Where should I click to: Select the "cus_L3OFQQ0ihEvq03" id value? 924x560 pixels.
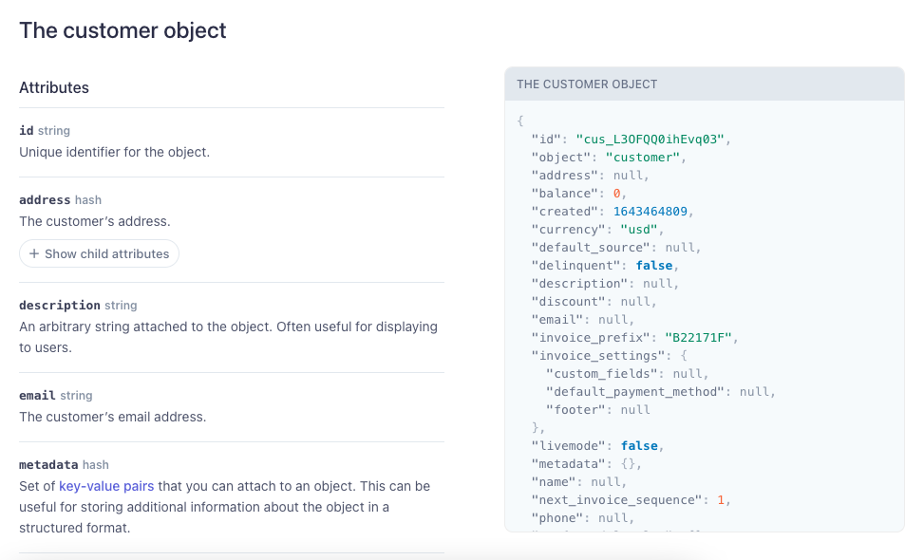(x=650, y=140)
